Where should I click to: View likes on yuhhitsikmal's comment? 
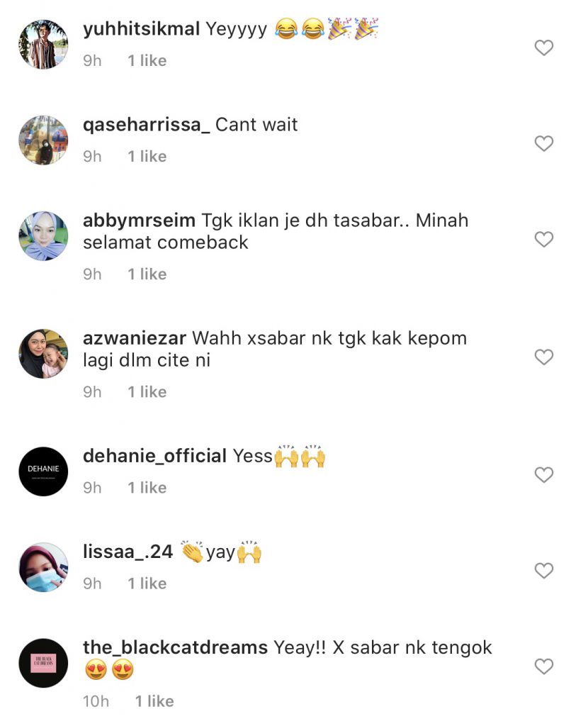pyautogui.click(x=147, y=61)
